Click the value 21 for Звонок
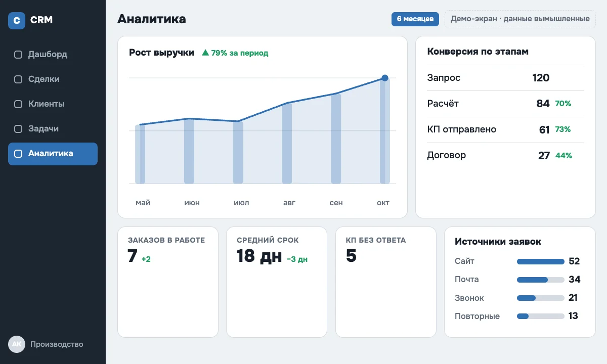This screenshot has height=364, width=607. [573, 298]
